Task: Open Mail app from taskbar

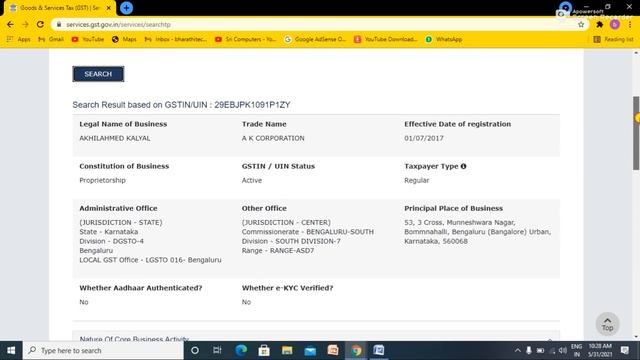Action: click(x=310, y=350)
